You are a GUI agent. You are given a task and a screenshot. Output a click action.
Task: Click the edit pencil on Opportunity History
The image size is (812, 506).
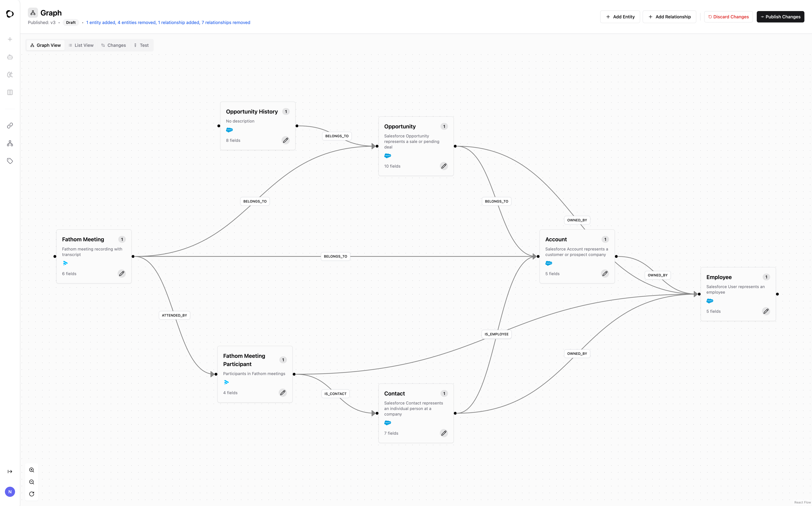point(285,140)
